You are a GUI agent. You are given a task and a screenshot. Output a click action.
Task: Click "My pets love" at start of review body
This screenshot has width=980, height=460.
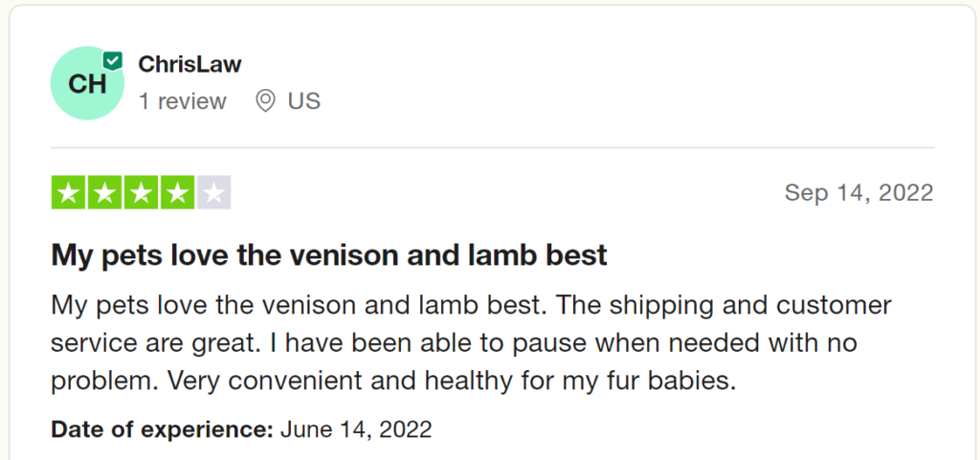130,306
